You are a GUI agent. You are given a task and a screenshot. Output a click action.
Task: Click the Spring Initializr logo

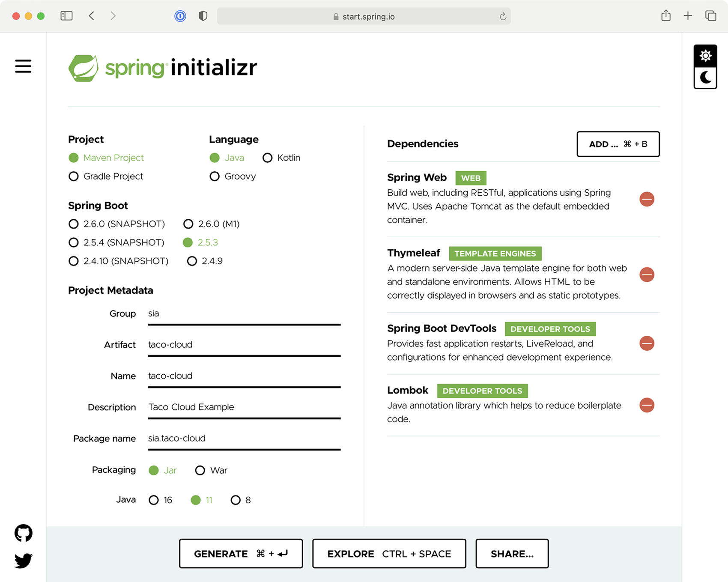click(x=163, y=68)
